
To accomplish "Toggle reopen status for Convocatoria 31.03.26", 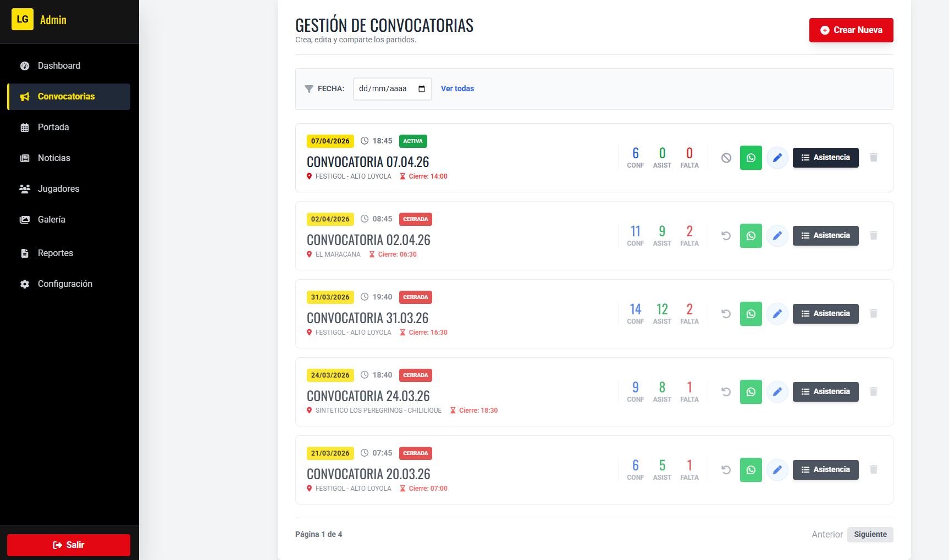I will coord(726,314).
